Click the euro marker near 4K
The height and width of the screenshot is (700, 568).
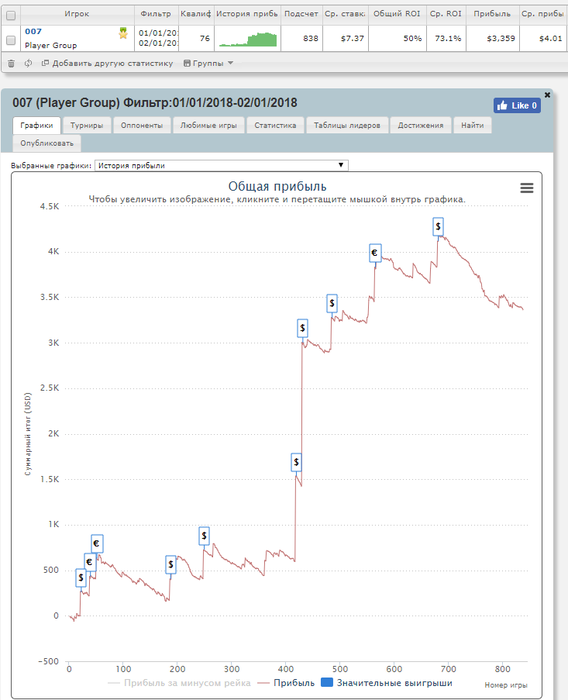(375, 253)
